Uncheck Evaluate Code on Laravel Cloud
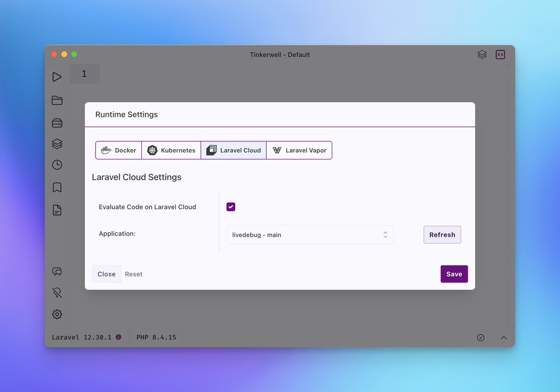Screen dimensions: 560x392 point(231,207)
